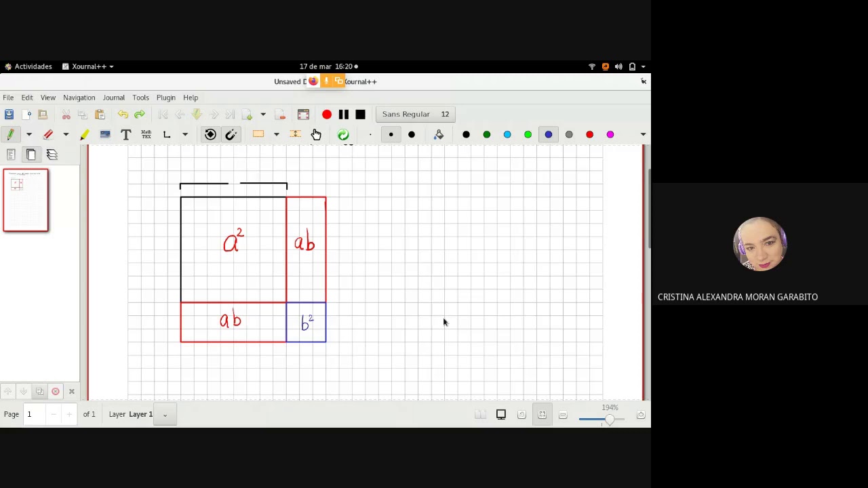The width and height of the screenshot is (868, 488).
Task: Pick the dark blue color swatch
Action: coord(549,134)
